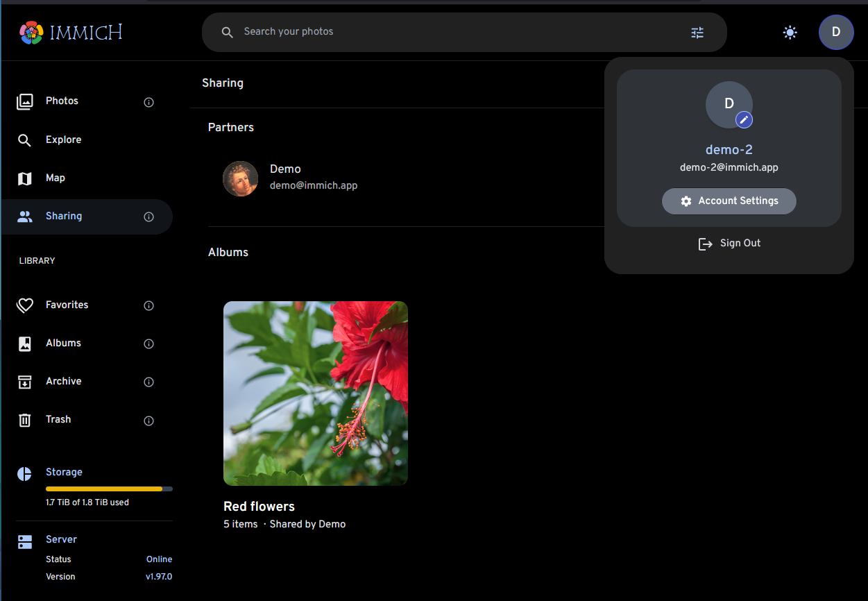Open the Explore page

tap(63, 140)
